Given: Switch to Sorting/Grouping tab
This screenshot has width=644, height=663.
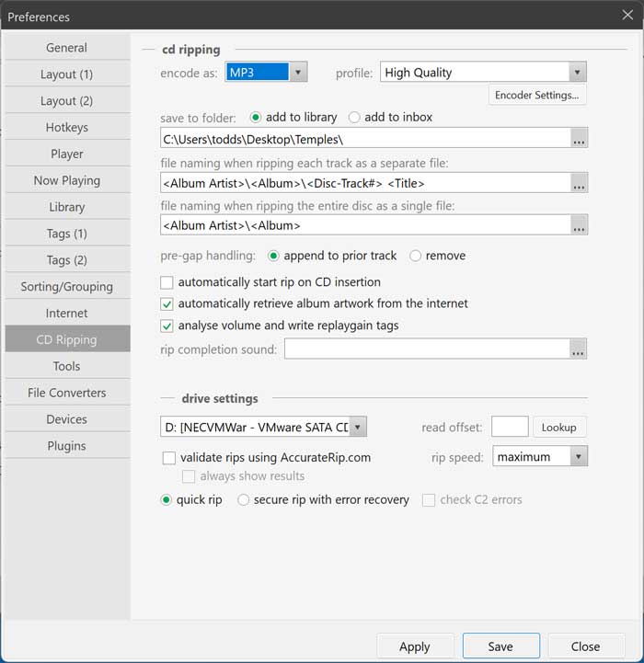Looking at the screenshot, I should pyautogui.click(x=67, y=287).
